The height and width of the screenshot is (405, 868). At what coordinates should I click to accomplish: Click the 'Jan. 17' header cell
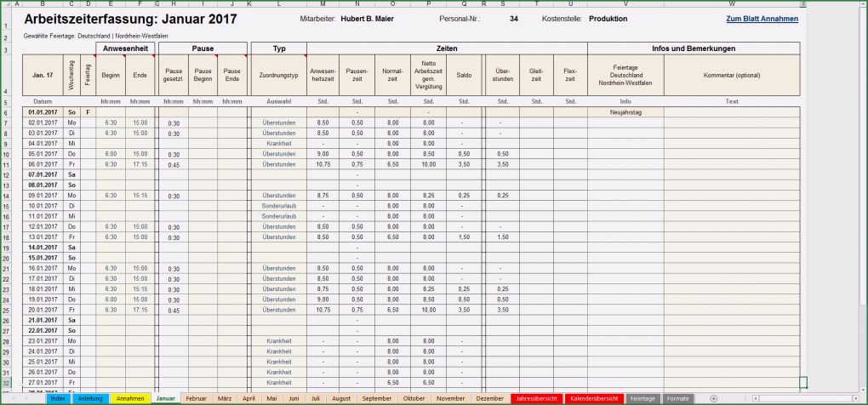pos(43,75)
